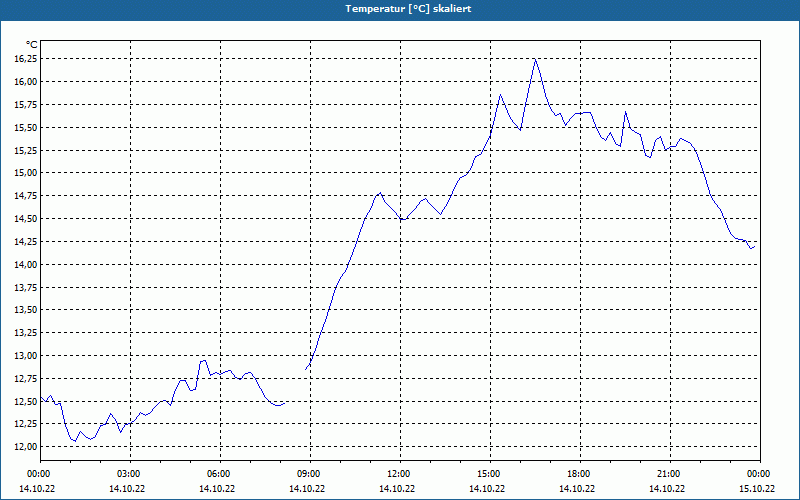
Task: Click the 06:00 time axis label
Action: 220,474
